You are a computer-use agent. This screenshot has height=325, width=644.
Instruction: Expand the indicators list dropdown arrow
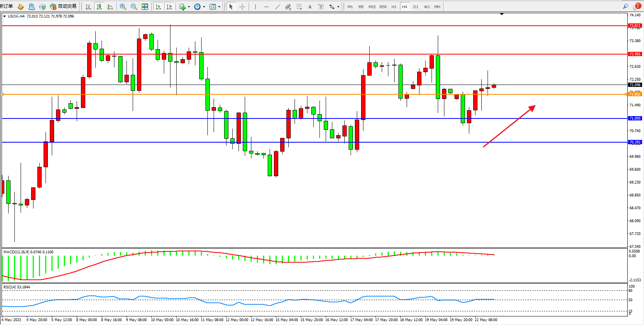189,7
